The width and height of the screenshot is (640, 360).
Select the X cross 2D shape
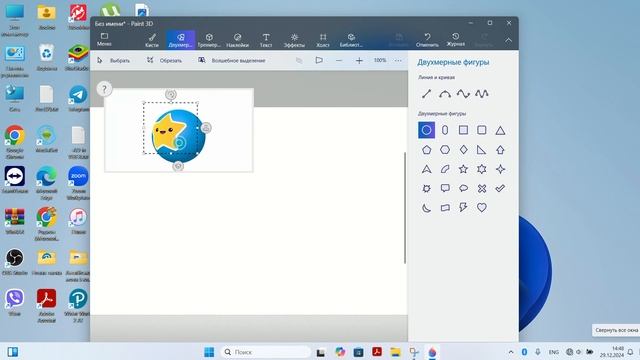[x=482, y=188]
